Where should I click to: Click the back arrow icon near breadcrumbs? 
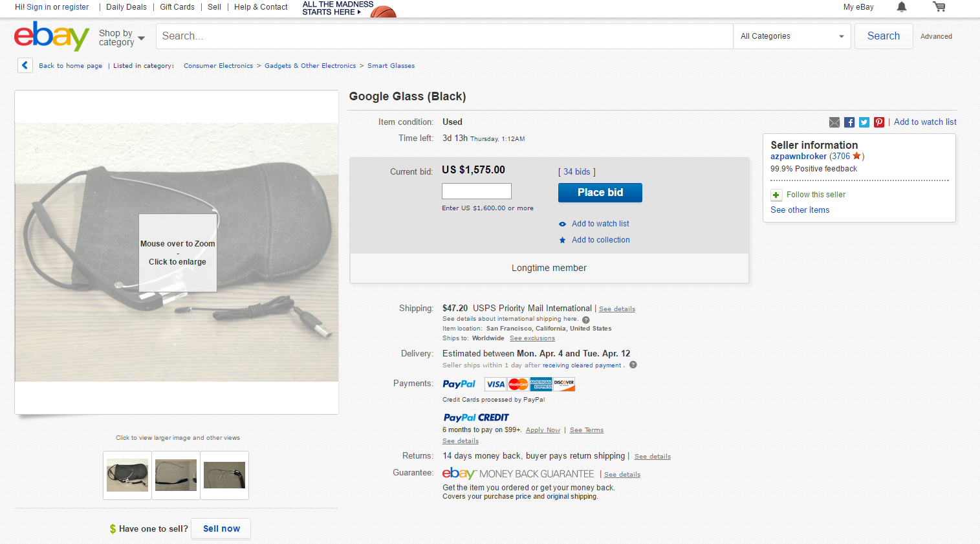tap(25, 65)
